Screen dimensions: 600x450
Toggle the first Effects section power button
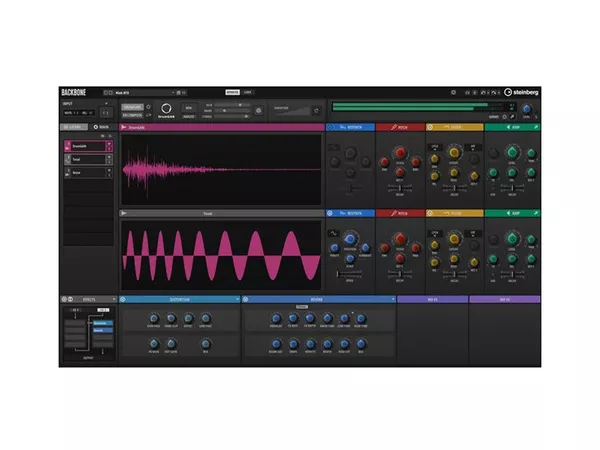(64, 299)
